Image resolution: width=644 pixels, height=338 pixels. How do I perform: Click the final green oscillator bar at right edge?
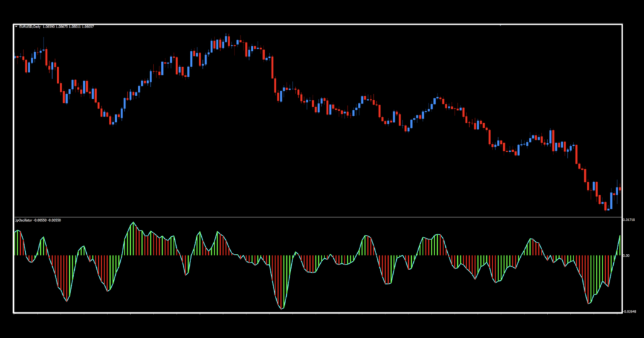pyautogui.click(x=620, y=245)
